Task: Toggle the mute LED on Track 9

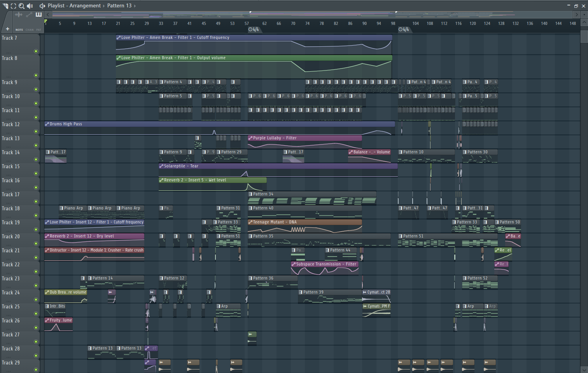Action: [x=36, y=90]
